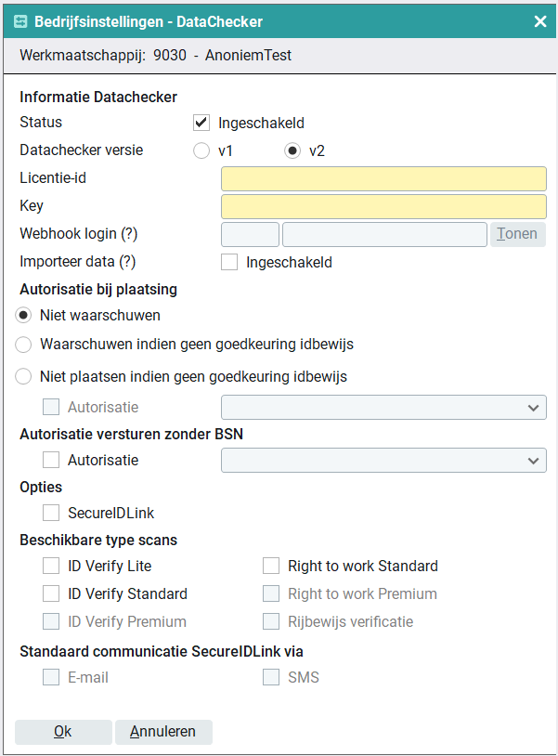Enable the Importeer data checkbox
The width and height of the screenshot is (558, 756).
coord(229,262)
